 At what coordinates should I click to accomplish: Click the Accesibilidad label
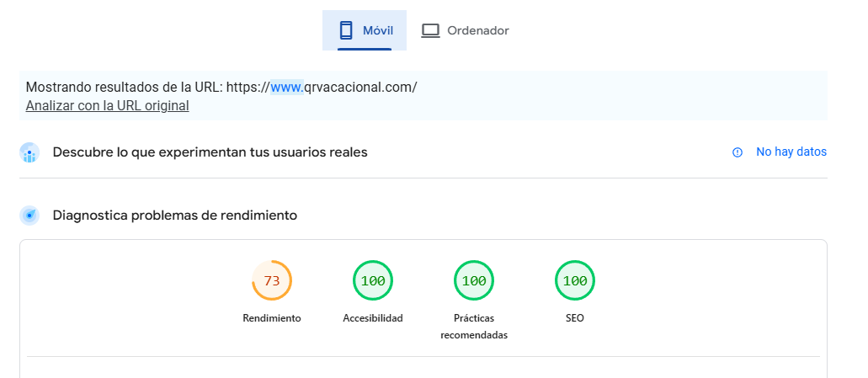373,318
